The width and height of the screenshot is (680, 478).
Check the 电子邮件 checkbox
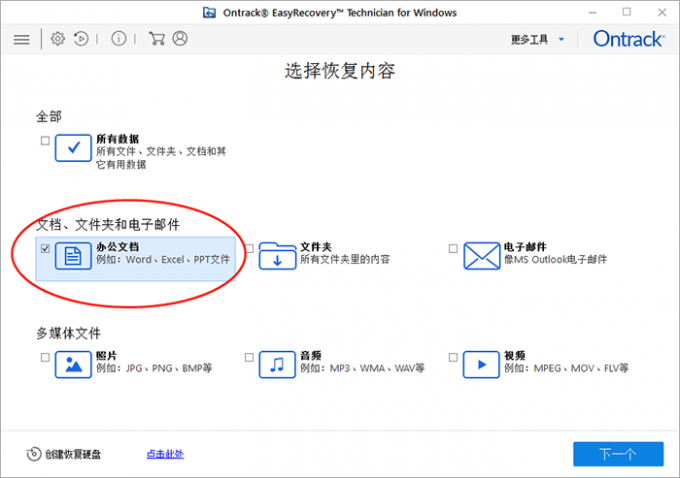453,249
